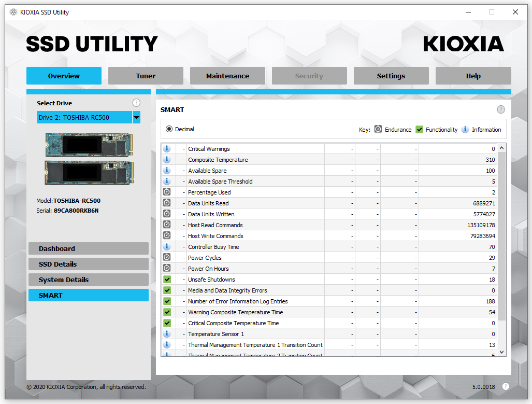Click the endurance icon beside Host Read Commands
Viewport: 532px width, 404px height.
pos(167,225)
